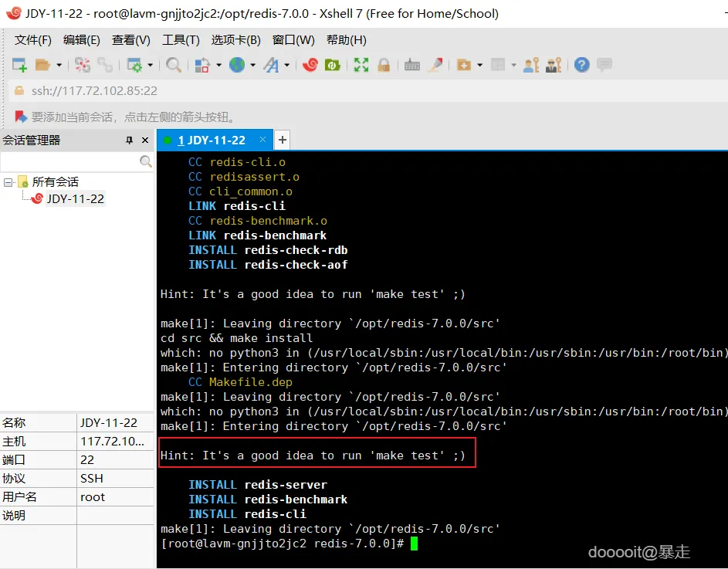The width and height of the screenshot is (728, 569).
Task: Click the red flag add-session arrow icon
Action: (x=20, y=116)
